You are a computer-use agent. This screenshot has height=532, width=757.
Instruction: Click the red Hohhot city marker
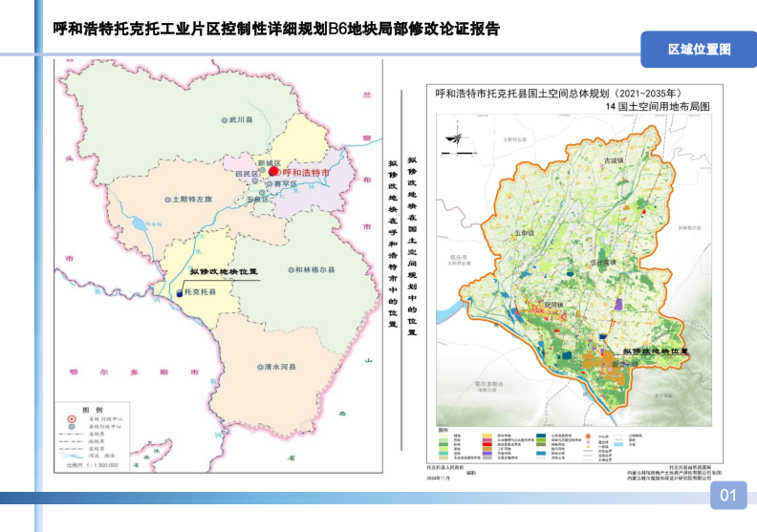pos(272,172)
